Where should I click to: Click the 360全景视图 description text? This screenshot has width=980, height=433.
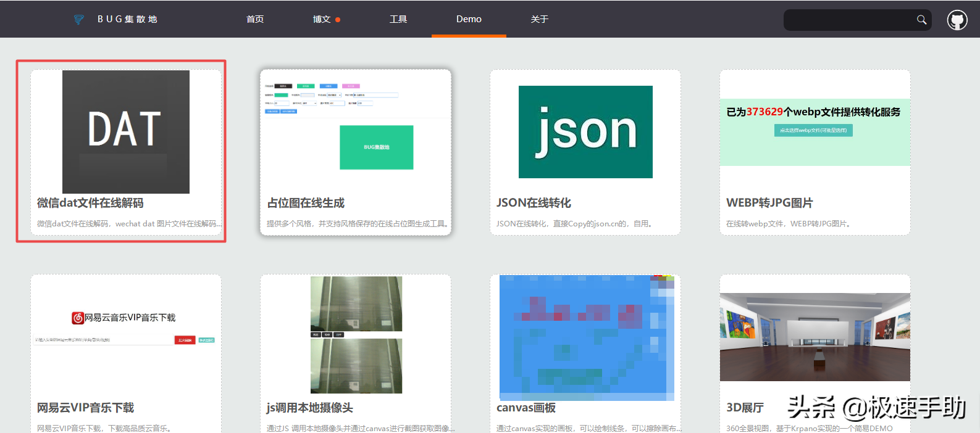tap(810, 428)
